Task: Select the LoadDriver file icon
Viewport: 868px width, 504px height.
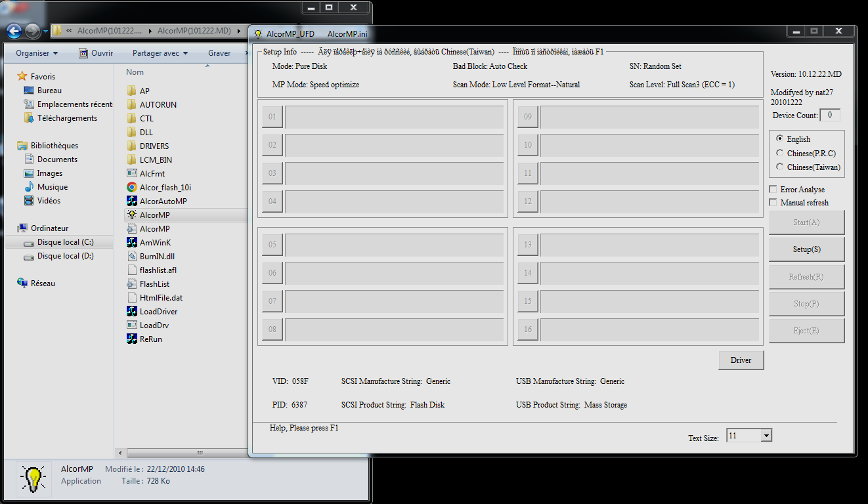Action: point(131,311)
